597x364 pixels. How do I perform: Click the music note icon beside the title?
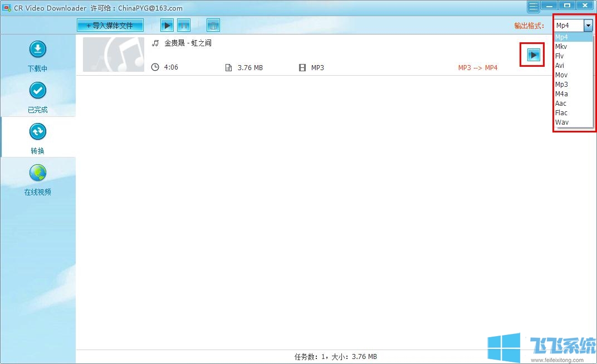coord(155,42)
